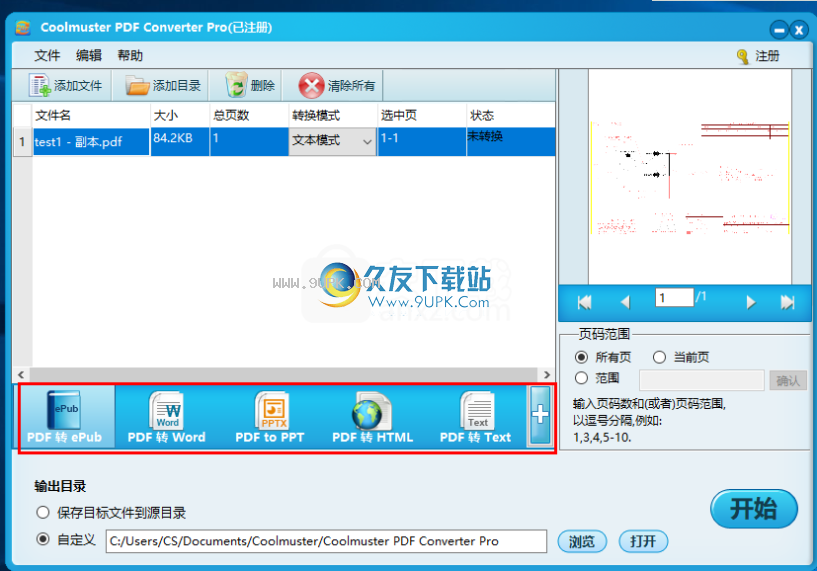Click the 选中页 column header

(x=422, y=115)
